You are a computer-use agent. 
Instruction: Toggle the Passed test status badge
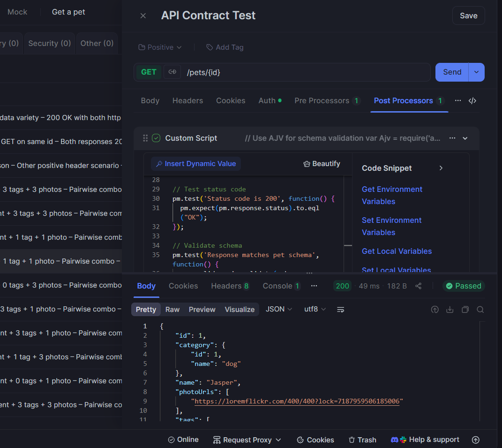coord(463,286)
